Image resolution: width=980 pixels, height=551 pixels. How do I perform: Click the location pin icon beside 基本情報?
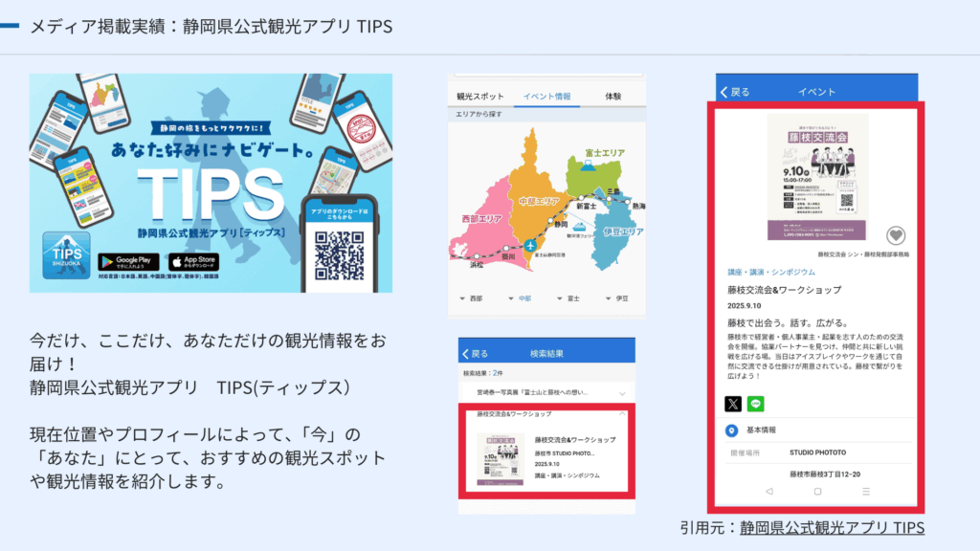731,430
